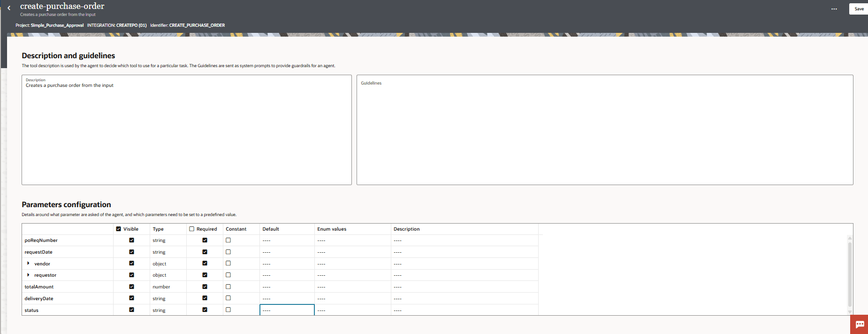Click the create-purchase-order page title
Image resolution: width=868 pixels, height=334 pixels.
pos(62,6)
